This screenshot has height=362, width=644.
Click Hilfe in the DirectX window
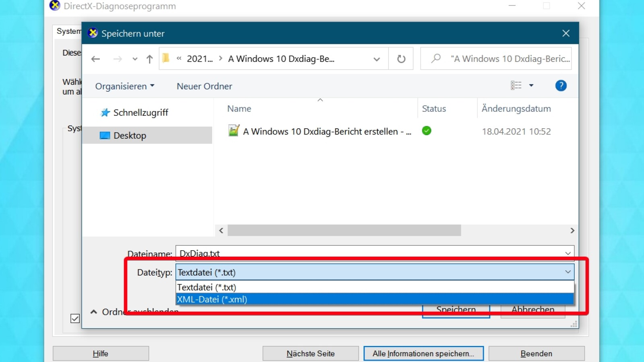click(101, 354)
